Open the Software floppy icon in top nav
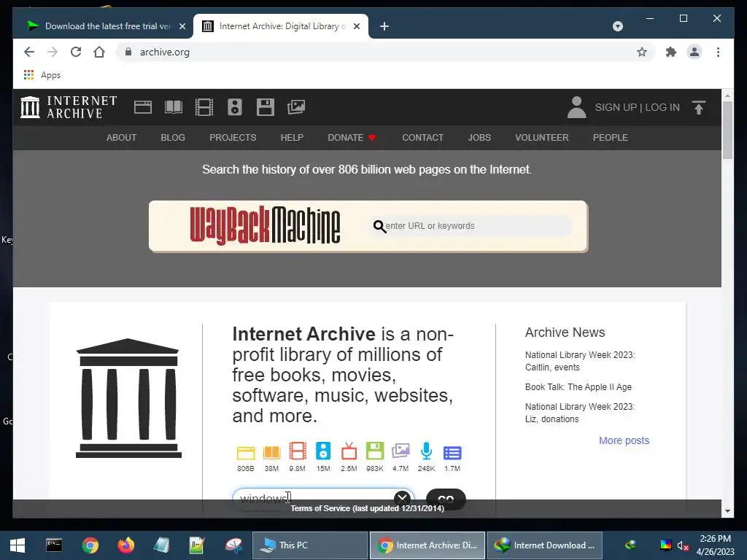The image size is (747, 560). [266, 107]
